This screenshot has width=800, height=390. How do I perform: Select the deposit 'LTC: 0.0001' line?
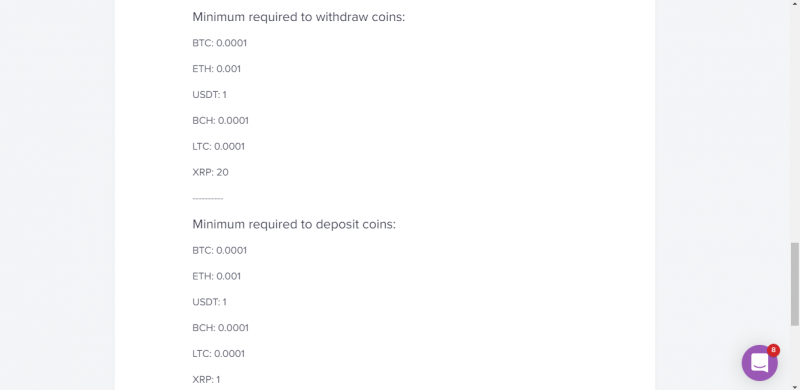click(218, 354)
